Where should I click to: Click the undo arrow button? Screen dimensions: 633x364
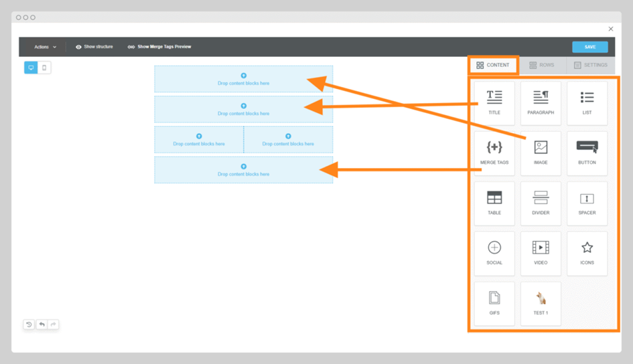pyautogui.click(x=42, y=325)
